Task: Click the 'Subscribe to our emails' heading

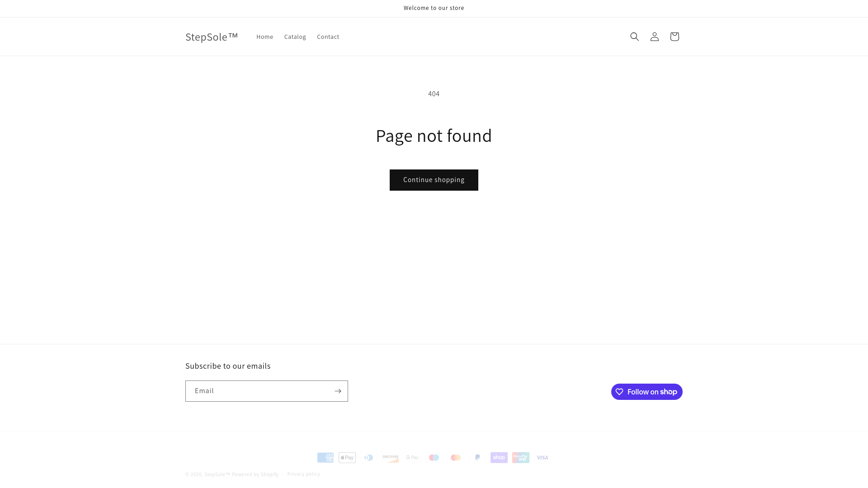Action: pyautogui.click(x=228, y=366)
